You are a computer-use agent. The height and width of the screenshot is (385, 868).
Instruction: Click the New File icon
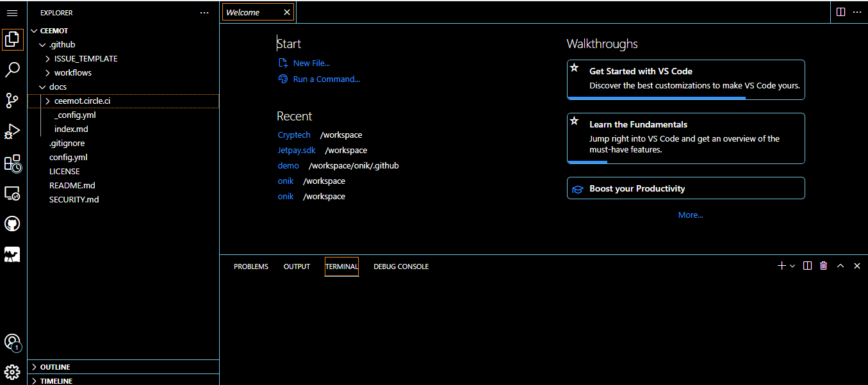[x=283, y=63]
